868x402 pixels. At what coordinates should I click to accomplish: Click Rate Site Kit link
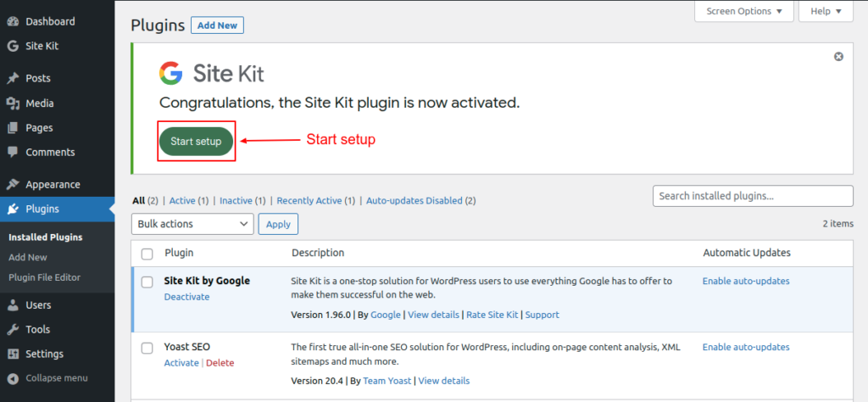click(x=492, y=315)
